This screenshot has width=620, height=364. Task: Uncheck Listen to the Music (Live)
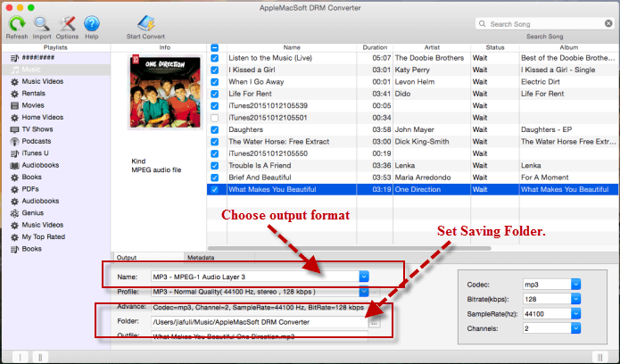214,58
